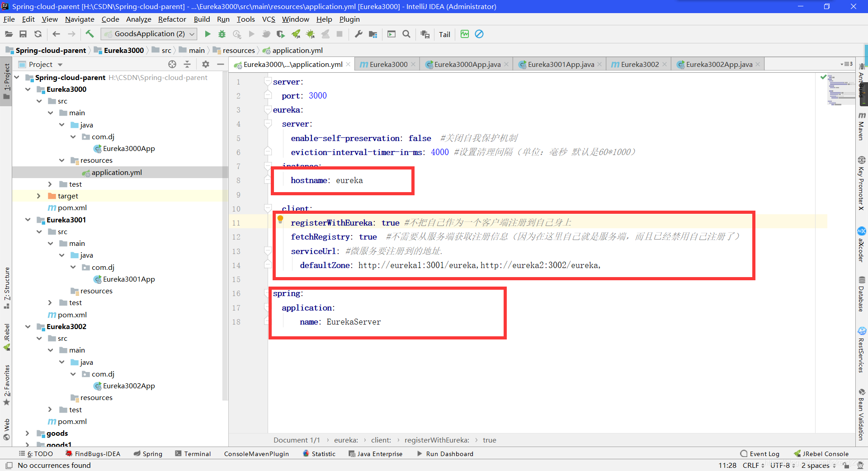Viewport: 868px width, 471px height.
Task: Open the Navigate menu
Action: 80,19
